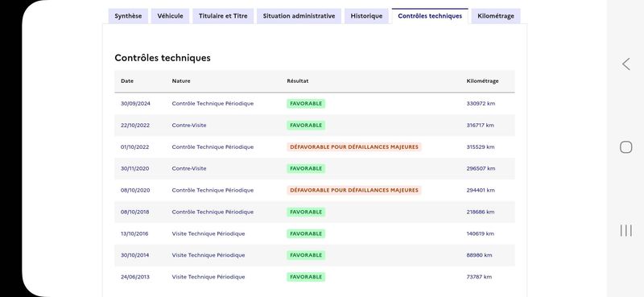The image size is (644, 297).
Task: Click the FAVORABLE badge for 30/11/2020
Action: pyautogui.click(x=306, y=168)
